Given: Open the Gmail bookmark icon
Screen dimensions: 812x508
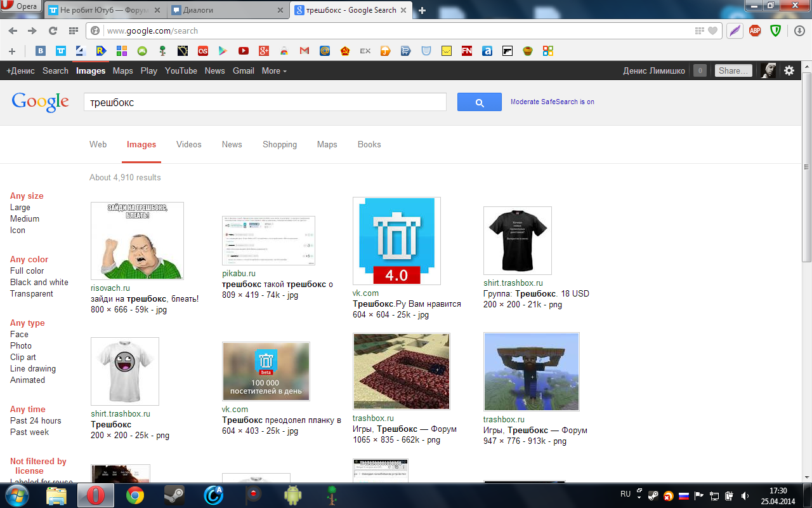Looking at the screenshot, I should coord(304,51).
